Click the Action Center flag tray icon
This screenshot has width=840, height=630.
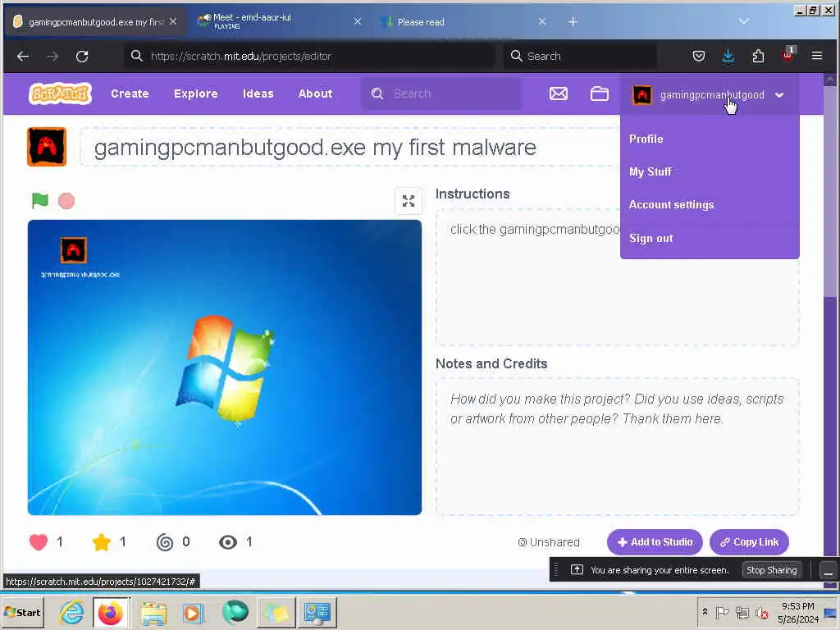tap(722, 612)
